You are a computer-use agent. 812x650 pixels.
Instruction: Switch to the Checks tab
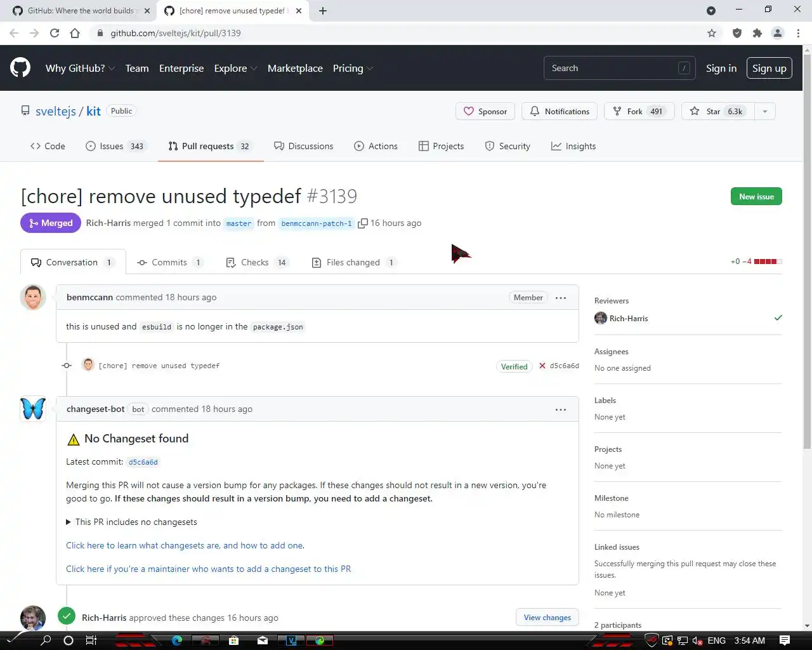point(258,262)
